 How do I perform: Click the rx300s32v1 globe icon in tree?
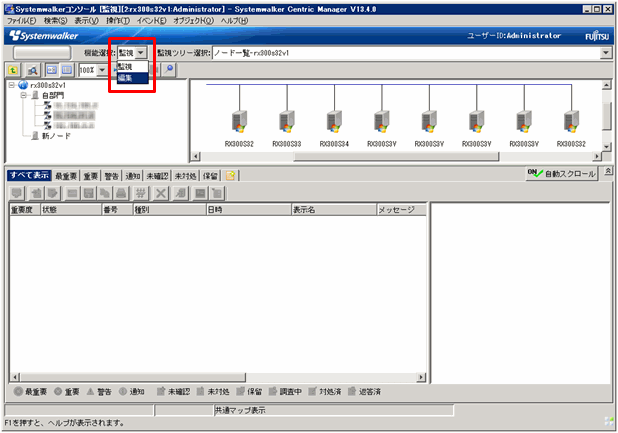tap(23, 86)
